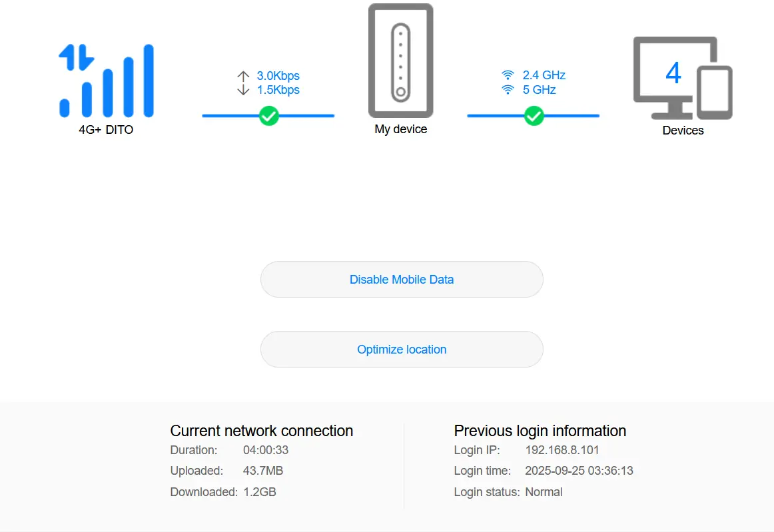Click the green checkmark on Wi-Fi link

click(x=534, y=116)
